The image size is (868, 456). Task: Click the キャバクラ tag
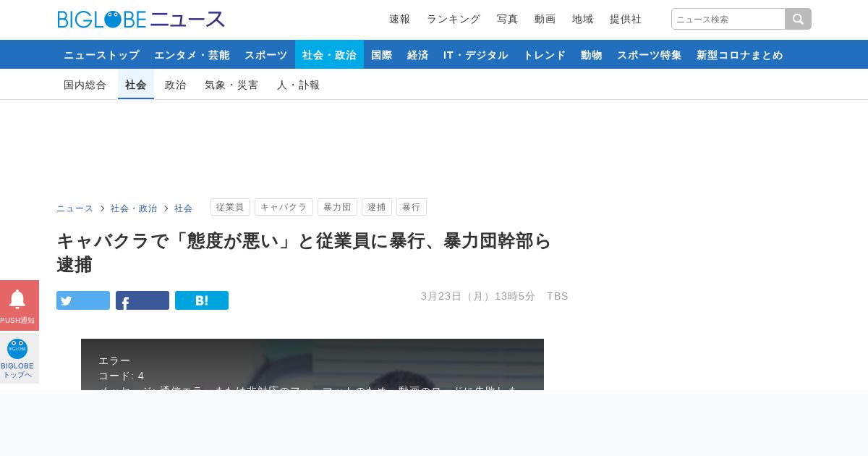tap(284, 207)
